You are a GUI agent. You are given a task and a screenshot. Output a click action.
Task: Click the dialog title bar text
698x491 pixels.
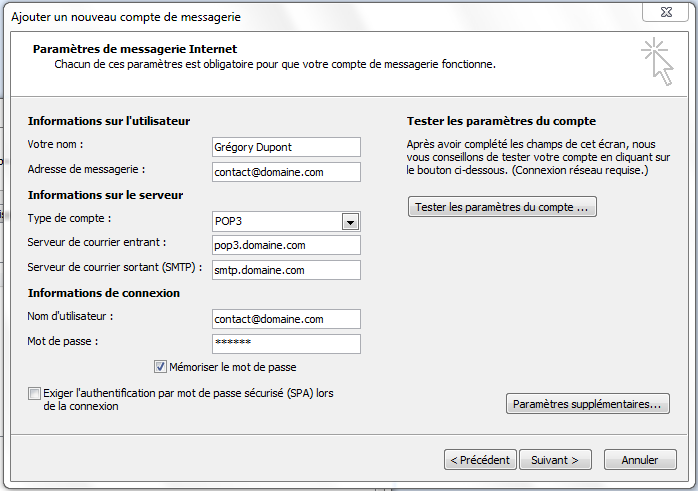pos(126,17)
